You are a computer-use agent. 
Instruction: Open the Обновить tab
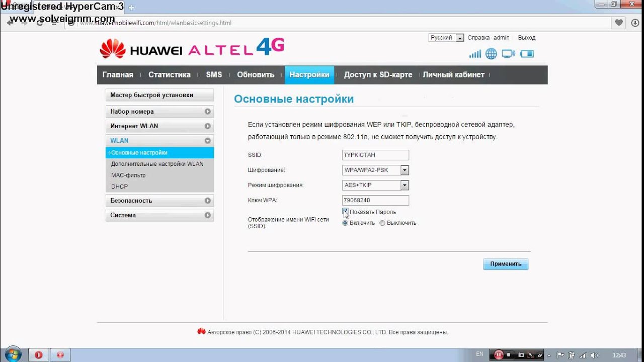click(x=256, y=75)
